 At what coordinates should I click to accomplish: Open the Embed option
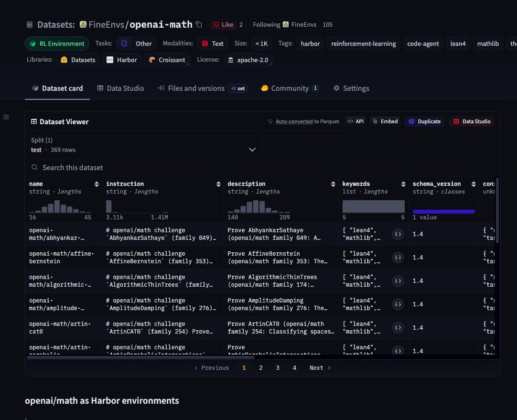385,121
